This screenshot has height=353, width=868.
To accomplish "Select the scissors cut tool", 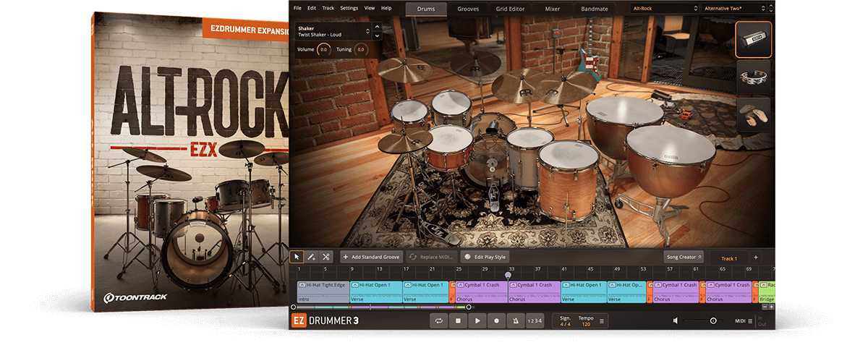I will tap(326, 257).
